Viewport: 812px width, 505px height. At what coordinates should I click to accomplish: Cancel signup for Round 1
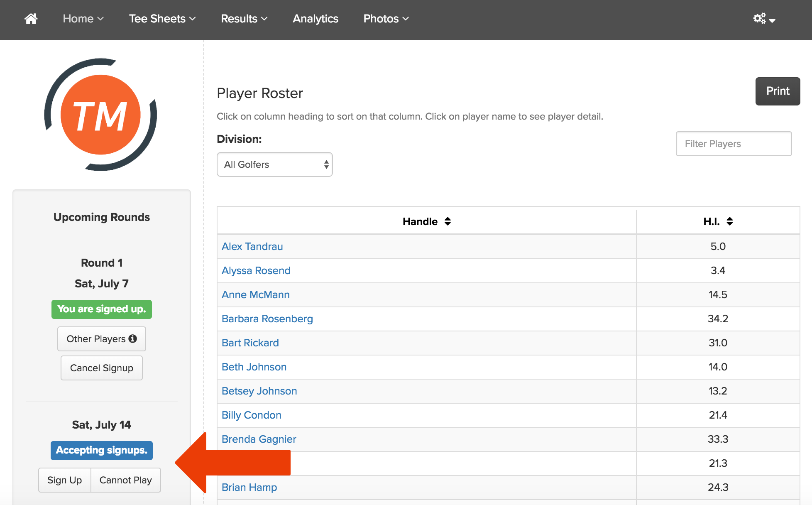pos(101,368)
